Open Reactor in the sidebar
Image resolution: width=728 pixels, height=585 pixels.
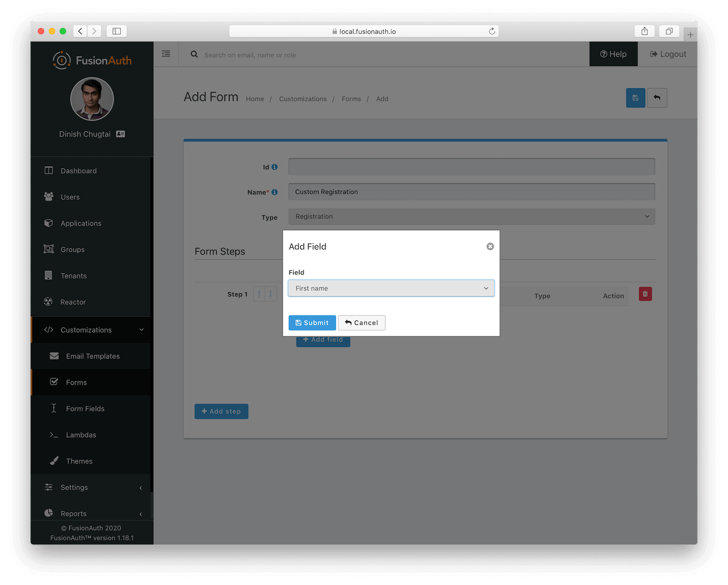tap(91, 302)
